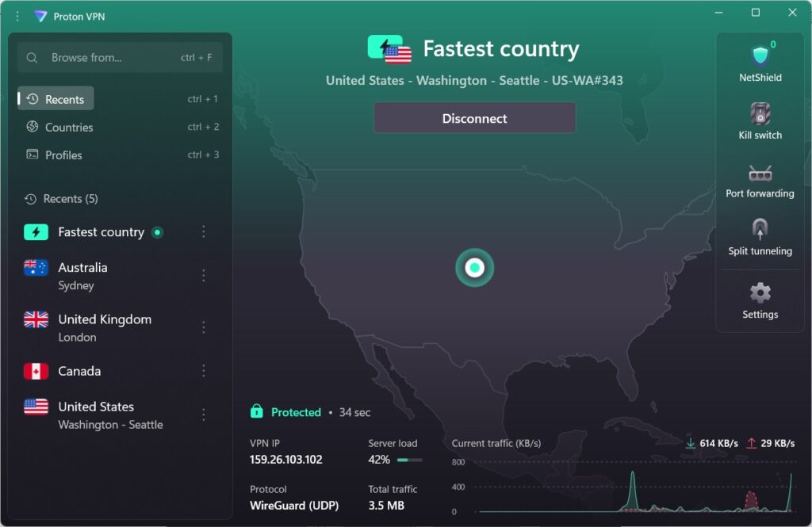Open the NetShield shield icon

(760, 55)
